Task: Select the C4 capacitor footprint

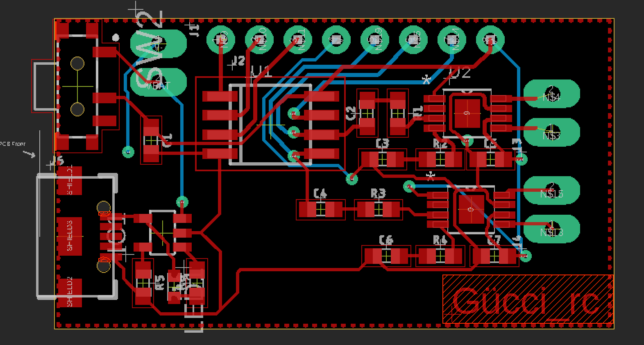Action: (320, 210)
